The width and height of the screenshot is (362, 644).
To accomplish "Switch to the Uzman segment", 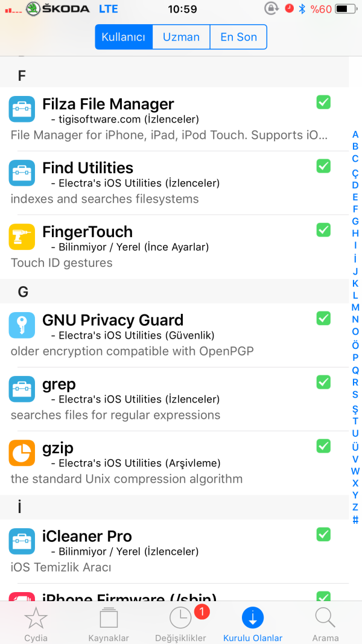I will pyautogui.click(x=181, y=37).
